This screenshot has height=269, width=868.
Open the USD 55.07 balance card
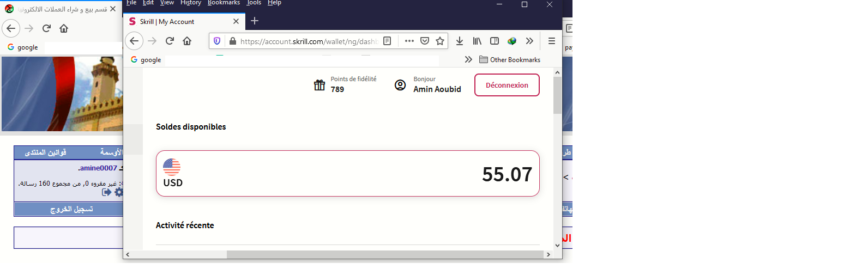348,174
